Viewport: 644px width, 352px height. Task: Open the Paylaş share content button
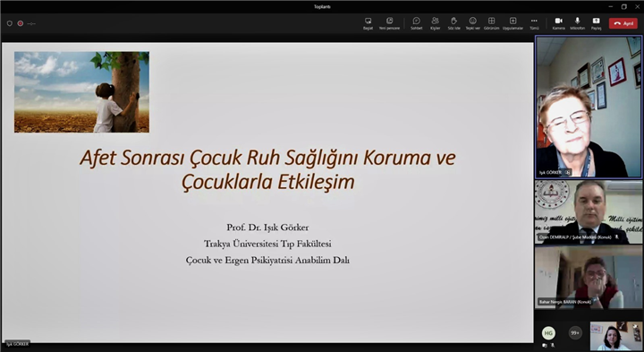[x=596, y=23]
